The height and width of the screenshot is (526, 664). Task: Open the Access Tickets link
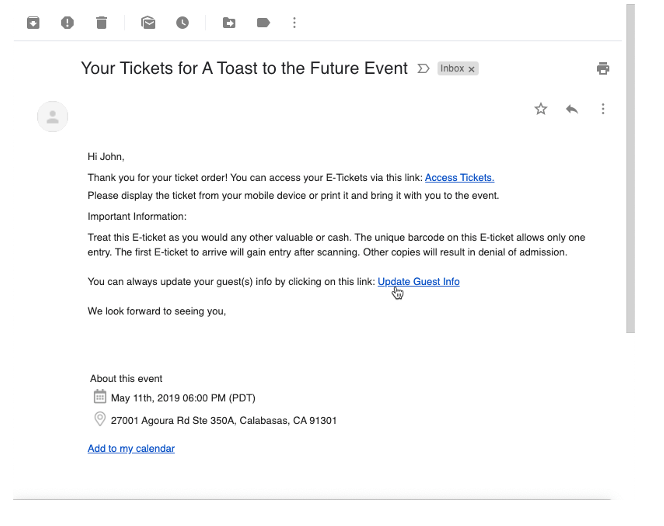[x=459, y=178]
